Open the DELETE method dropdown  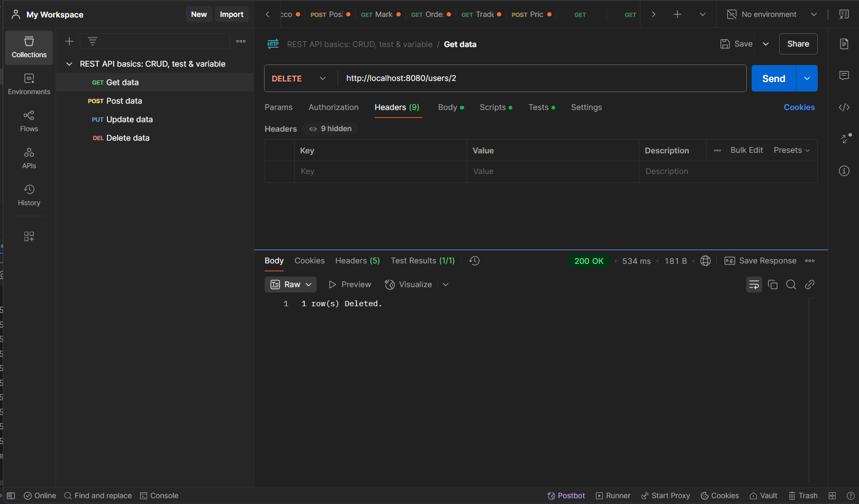tap(300, 78)
